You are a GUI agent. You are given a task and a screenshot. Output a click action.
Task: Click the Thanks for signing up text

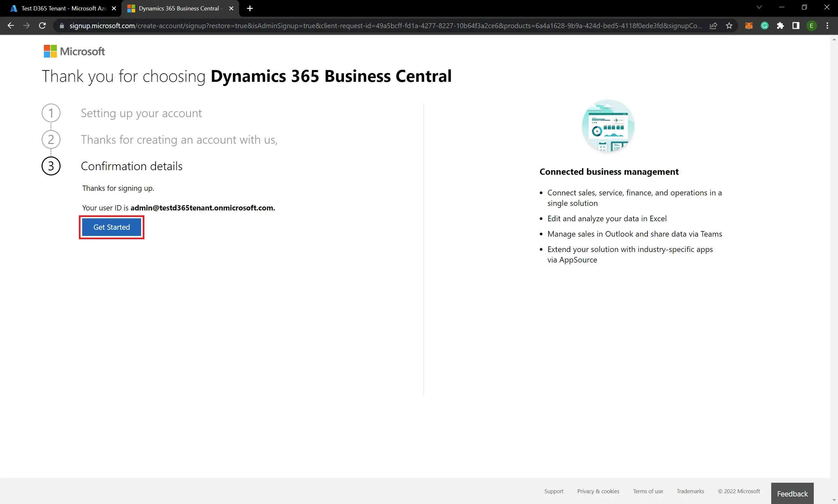tap(118, 188)
